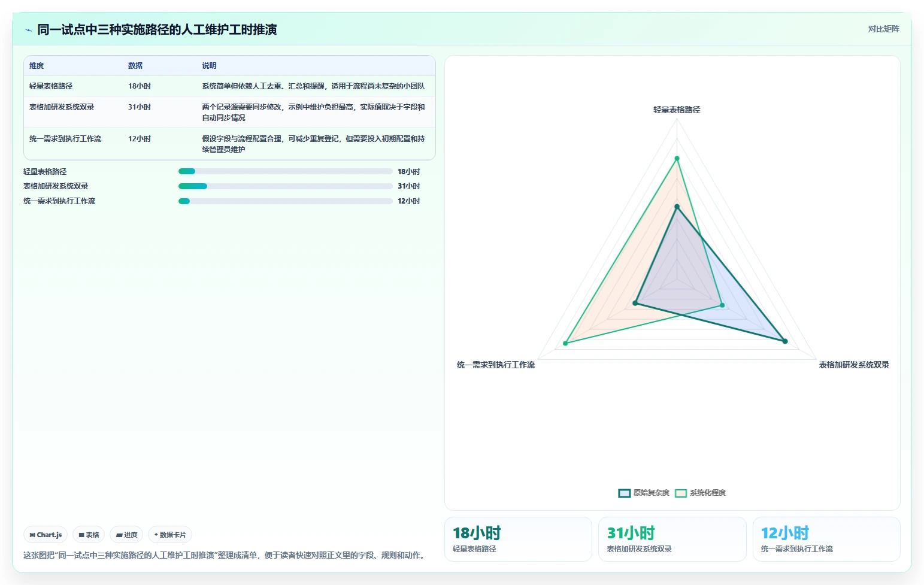Viewport: 924px width, 585px height.
Task: Click the description starting 系统简单但依赖人工去重
Action: (313, 86)
